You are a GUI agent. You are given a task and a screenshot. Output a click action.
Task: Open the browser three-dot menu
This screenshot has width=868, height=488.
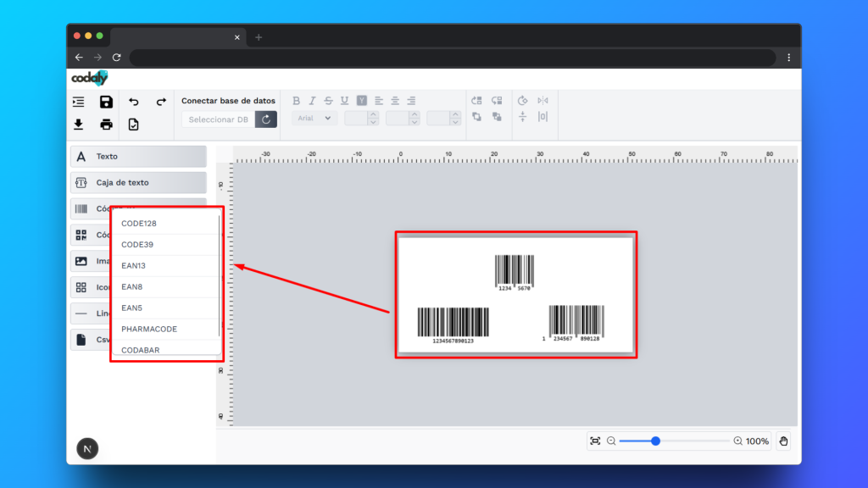coord(789,58)
